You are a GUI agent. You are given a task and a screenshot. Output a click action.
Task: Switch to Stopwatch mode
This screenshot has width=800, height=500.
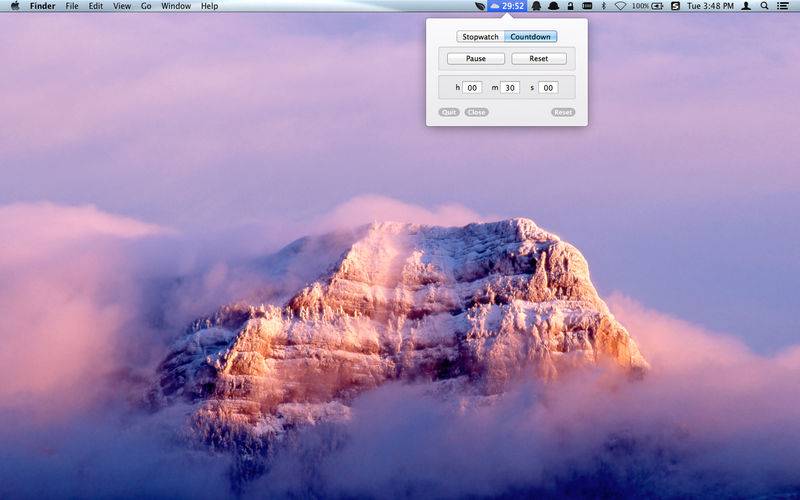click(x=480, y=37)
